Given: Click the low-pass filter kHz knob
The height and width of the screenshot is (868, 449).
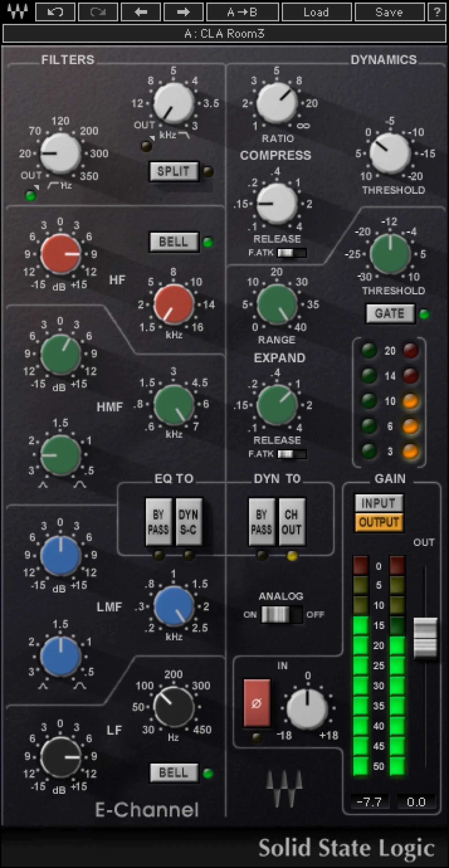Looking at the screenshot, I should click(174, 103).
